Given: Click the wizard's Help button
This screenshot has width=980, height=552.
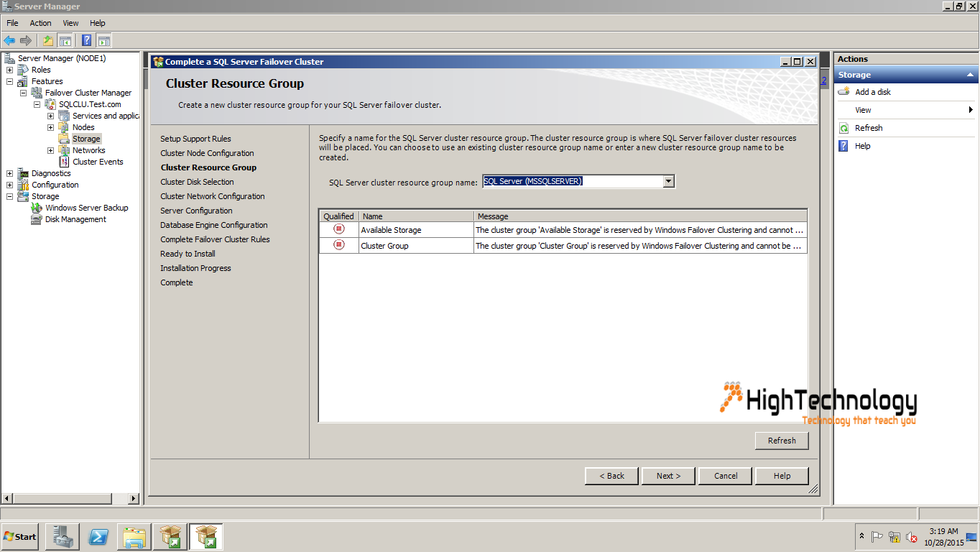Looking at the screenshot, I should point(782,476).
